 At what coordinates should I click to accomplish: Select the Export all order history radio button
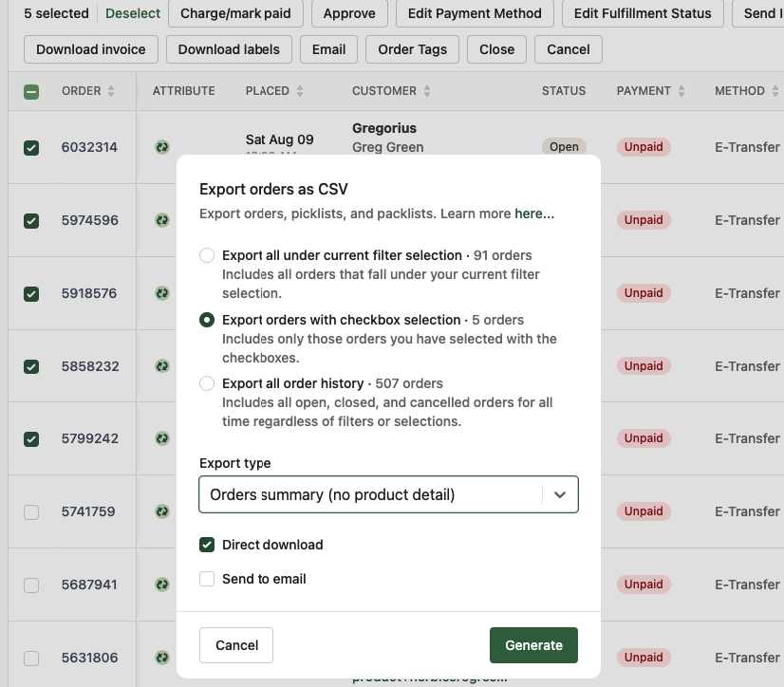pos(207,384)
